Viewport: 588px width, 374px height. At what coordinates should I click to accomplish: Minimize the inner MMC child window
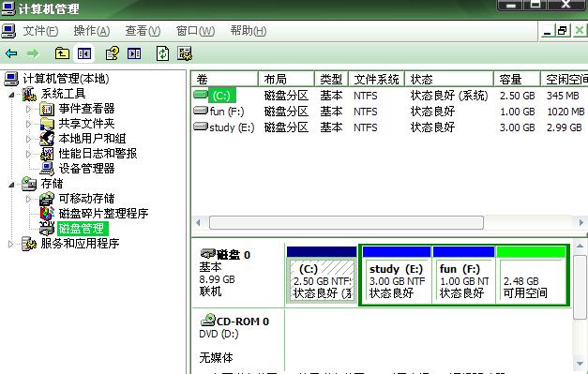[548, 30]
